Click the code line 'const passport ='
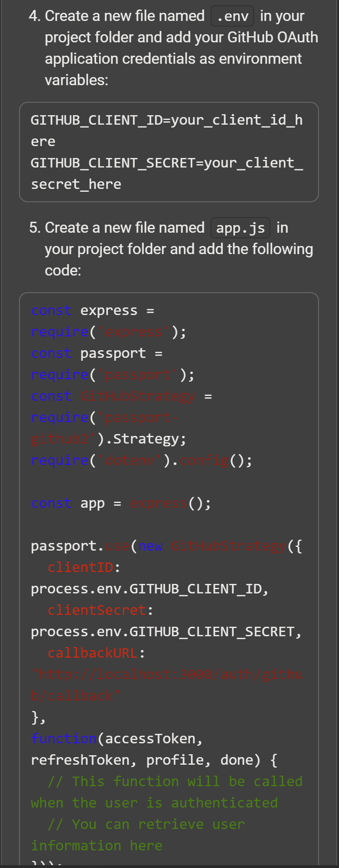The image size is (339, 868). tap(97, 353)
